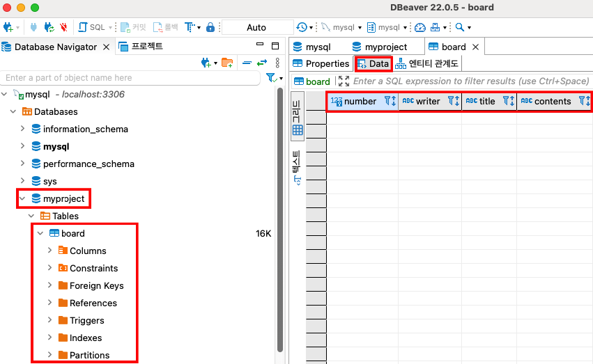Select the Foreign Keys folder

(x=91, y=285)
